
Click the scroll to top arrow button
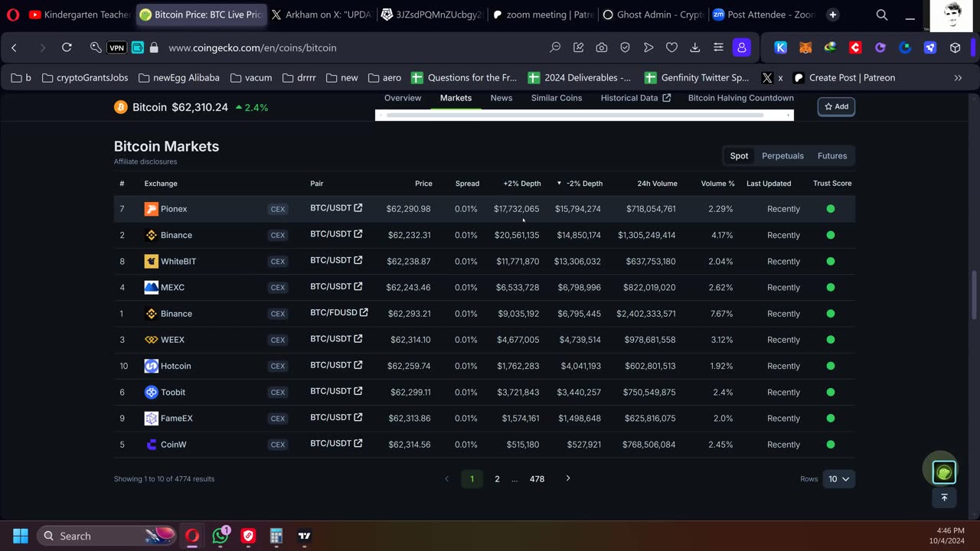pos(944,497)
